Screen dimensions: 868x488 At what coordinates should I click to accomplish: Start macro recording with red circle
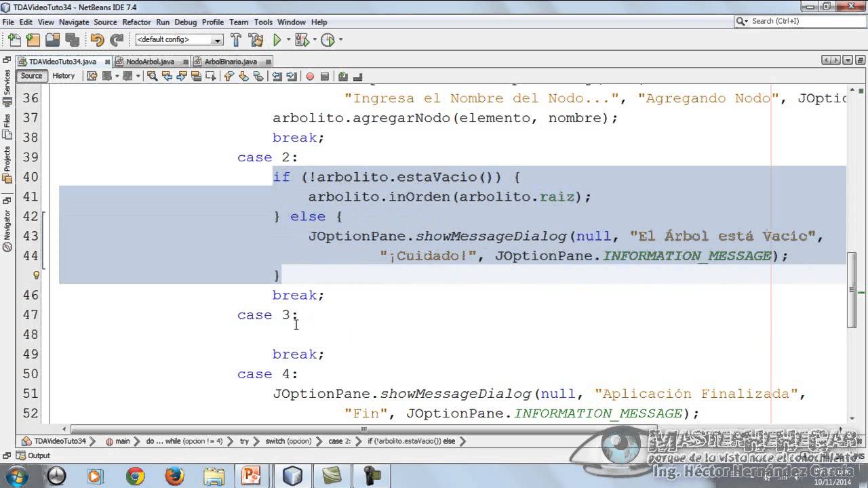click(x=310, y=76)
